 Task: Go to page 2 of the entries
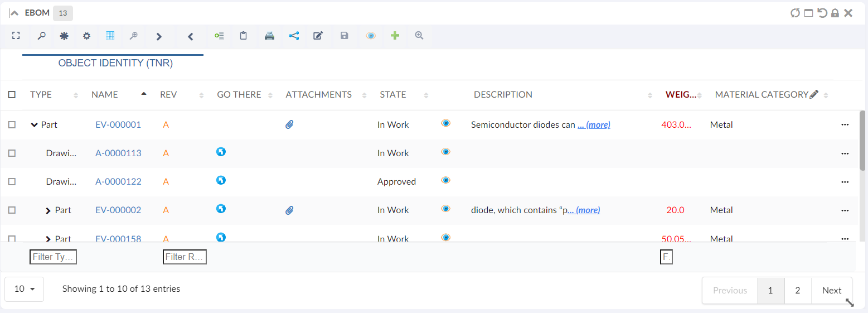(798, 290)
